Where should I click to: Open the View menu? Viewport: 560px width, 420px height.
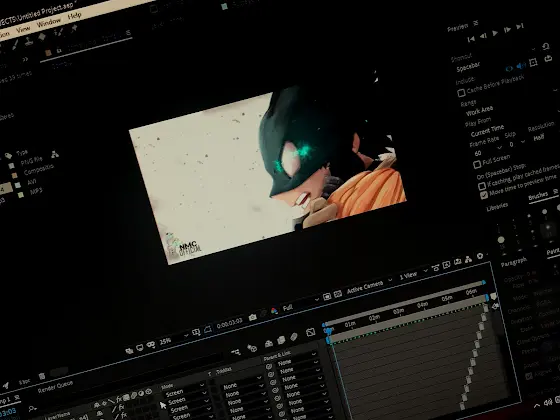(23, 29)
